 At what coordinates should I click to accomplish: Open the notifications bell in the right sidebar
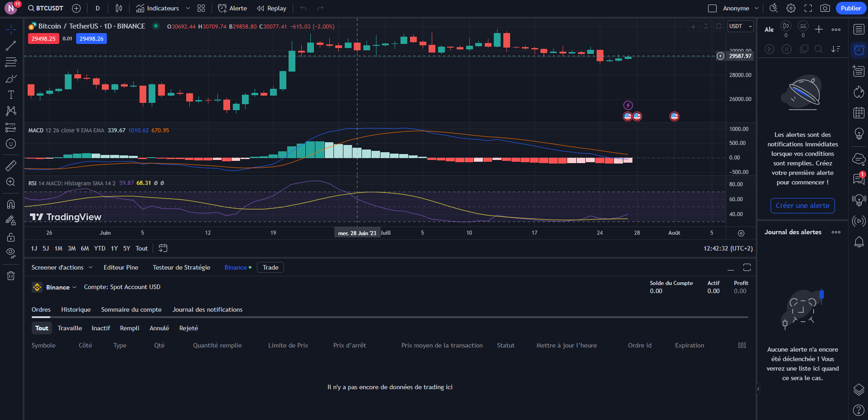(859, 242)
